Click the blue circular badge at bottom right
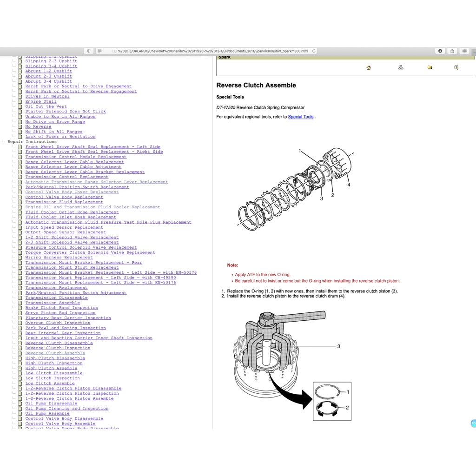The width and height of the screenshot is (476, 476). [473, 423]
